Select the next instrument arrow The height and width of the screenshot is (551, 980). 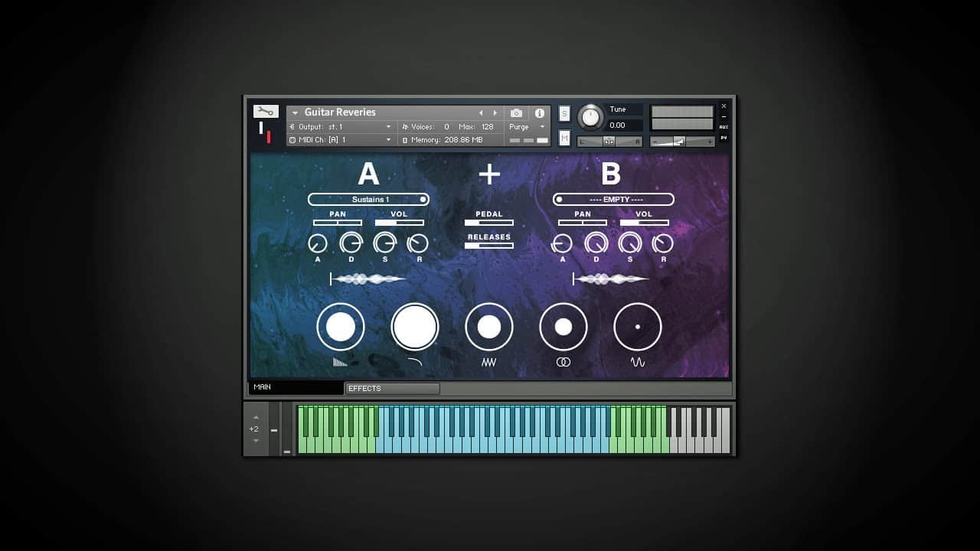coord(495,113)
